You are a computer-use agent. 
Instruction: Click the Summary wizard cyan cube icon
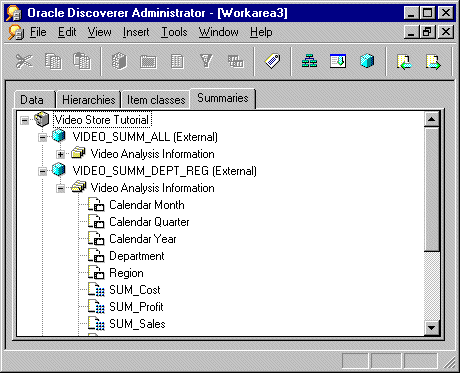(367, 62)
